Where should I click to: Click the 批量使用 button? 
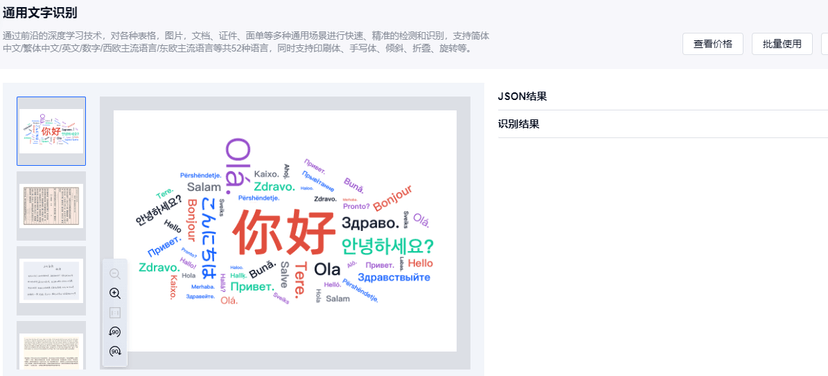click(782, 44)
